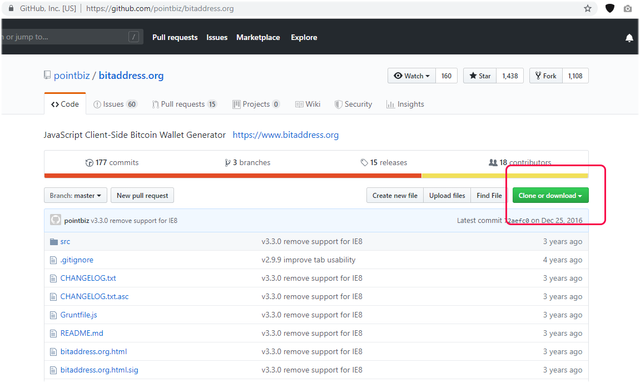Open the Insights tab

(405, 104)
